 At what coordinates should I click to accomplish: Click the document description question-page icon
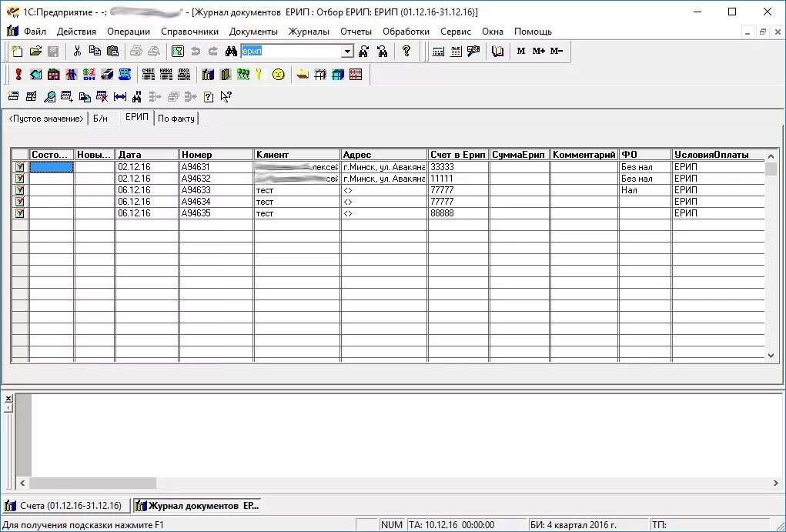point(209,97)
